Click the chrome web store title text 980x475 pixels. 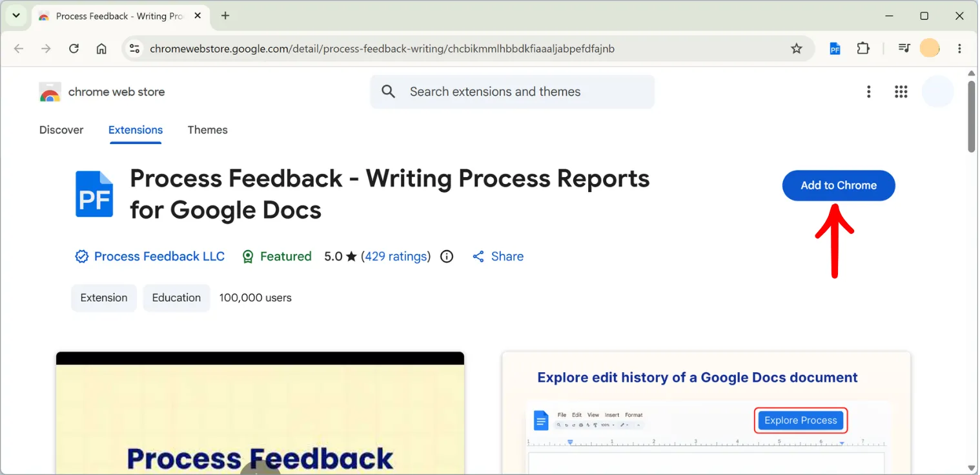click(x=116, y=92)
